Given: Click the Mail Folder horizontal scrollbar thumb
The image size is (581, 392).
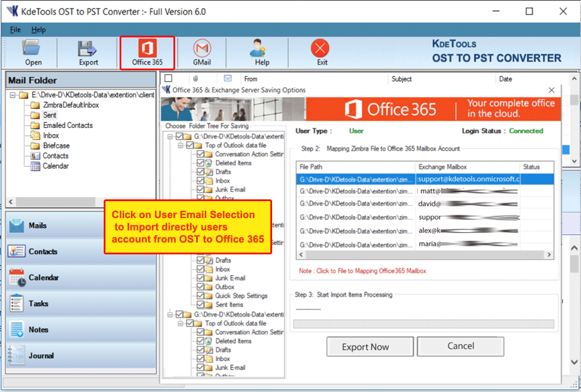Looking at the screenshot, I should pos(55,202).
